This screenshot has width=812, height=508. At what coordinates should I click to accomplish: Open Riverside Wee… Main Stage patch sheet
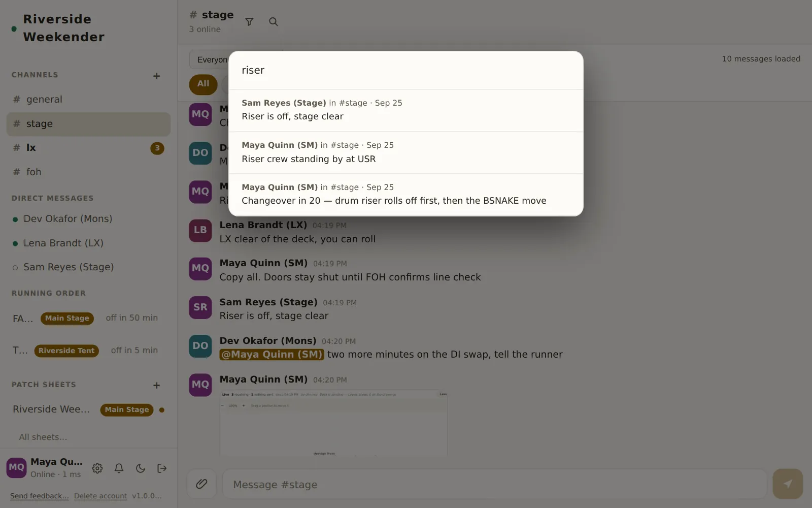pos(88,409)
